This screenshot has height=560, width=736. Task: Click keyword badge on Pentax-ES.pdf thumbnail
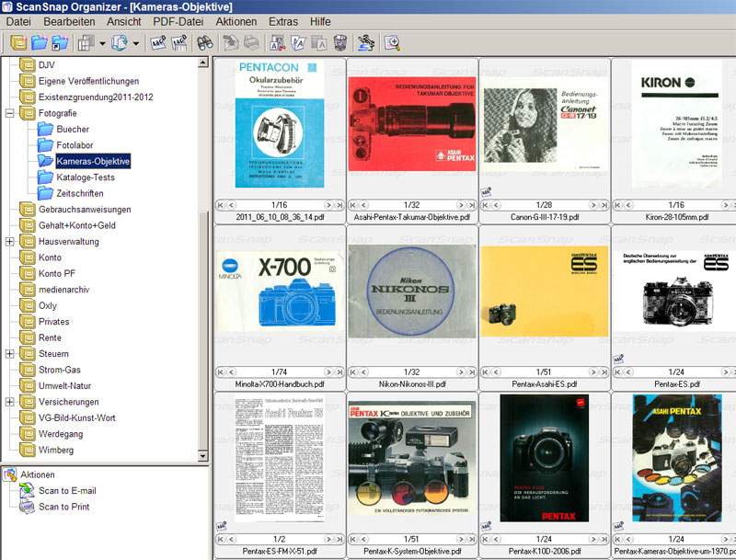point(618,359)
